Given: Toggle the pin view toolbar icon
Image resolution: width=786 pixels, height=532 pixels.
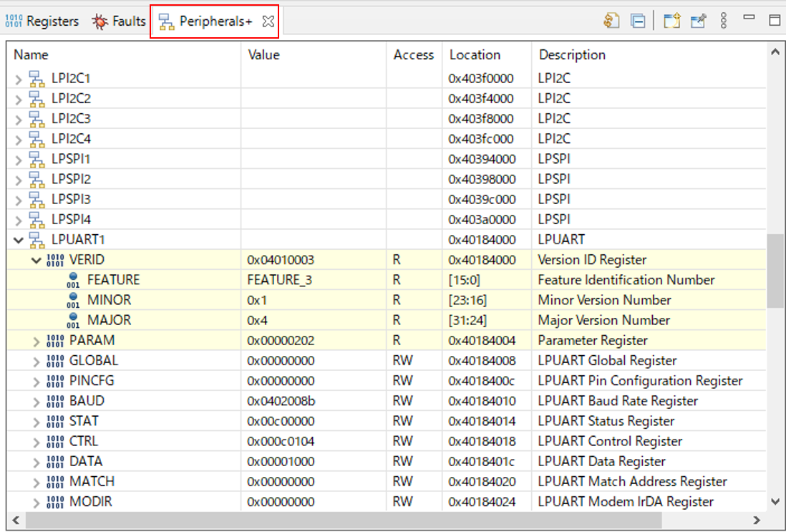Looking at the screenshot, I should [x=698, y=21].
